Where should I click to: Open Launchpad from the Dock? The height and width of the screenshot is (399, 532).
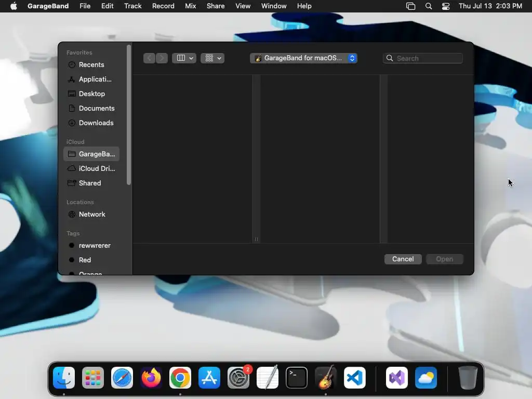point(93,378)
